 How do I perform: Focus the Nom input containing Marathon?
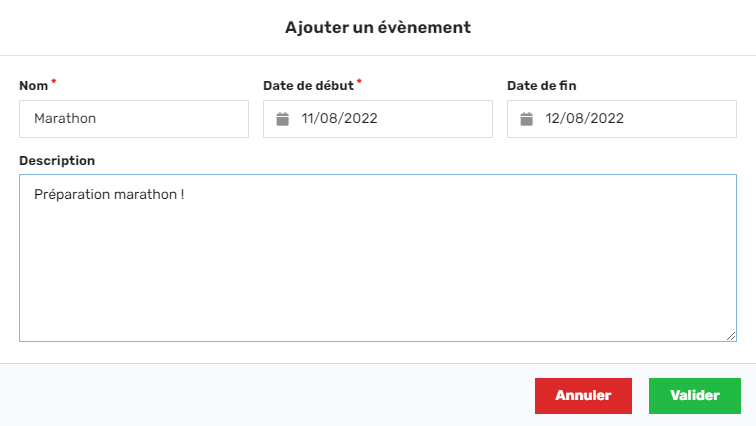coord(134,119)
